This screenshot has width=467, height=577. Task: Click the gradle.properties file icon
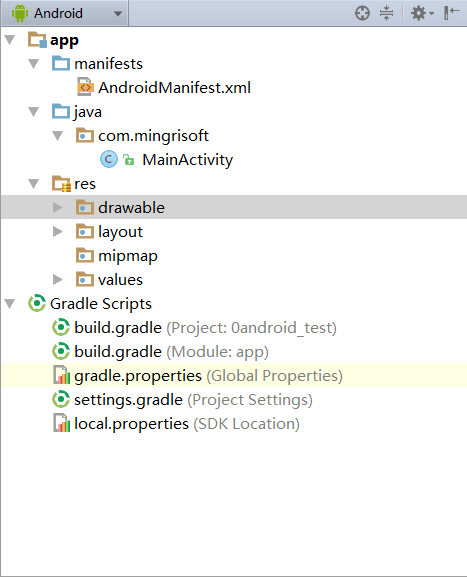click(x=61, y=375)
